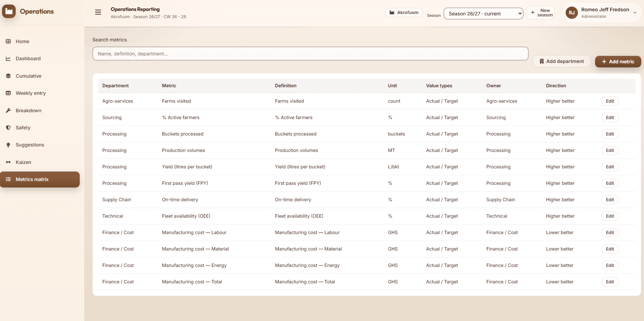Expand the user account chevron
Viewport: 644px width, 321px height.
tap(635, 13)
